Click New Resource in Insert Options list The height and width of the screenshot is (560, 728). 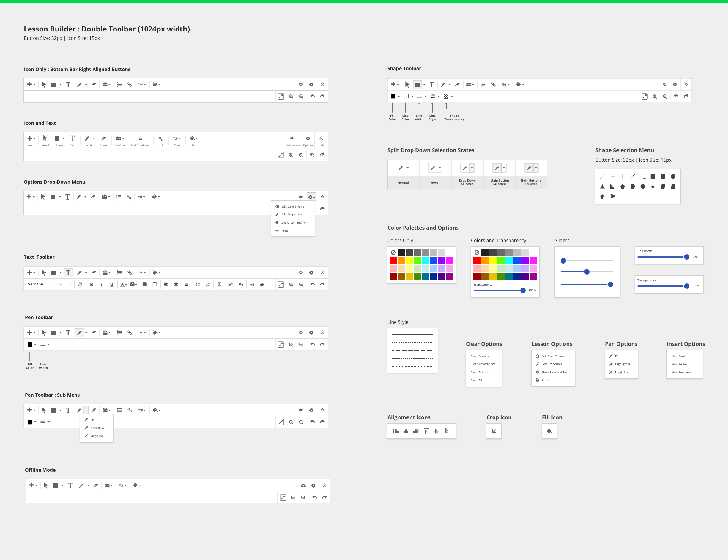(681, 372)
